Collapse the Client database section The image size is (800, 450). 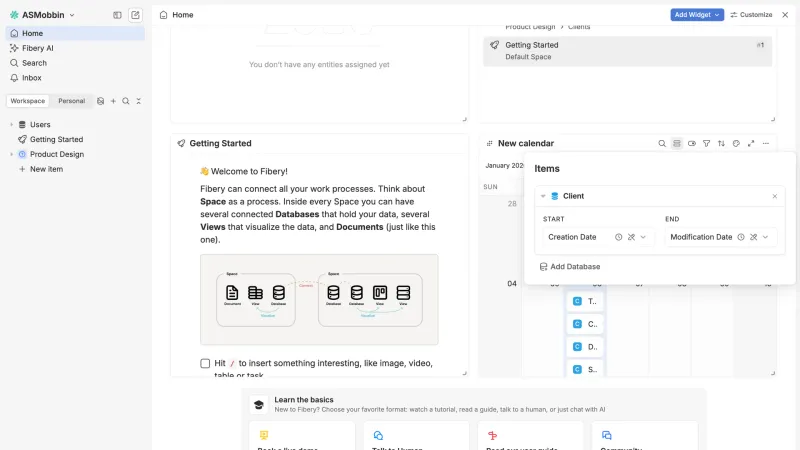[x=543, y=196]
